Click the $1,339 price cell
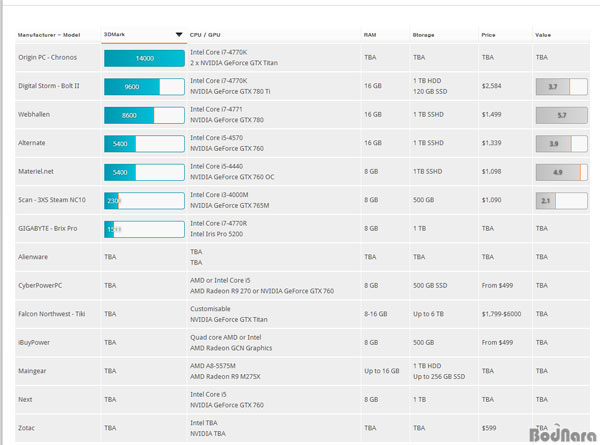 tap(491, 143)
